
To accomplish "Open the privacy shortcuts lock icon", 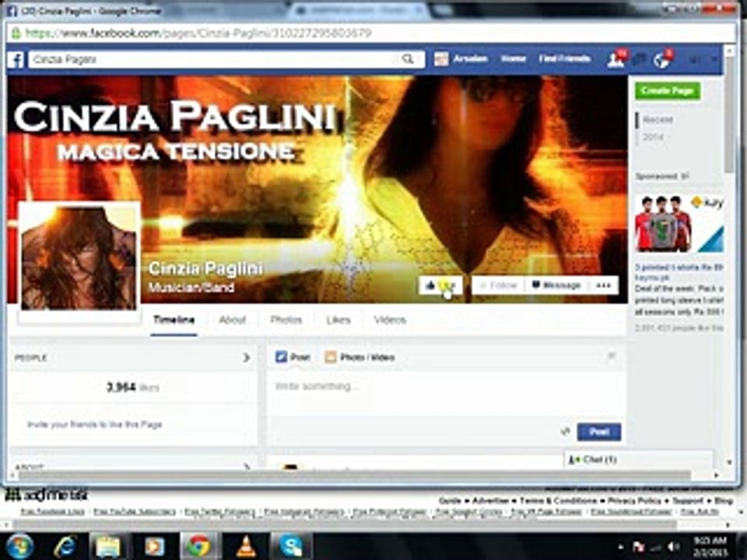I will (696, 60).
